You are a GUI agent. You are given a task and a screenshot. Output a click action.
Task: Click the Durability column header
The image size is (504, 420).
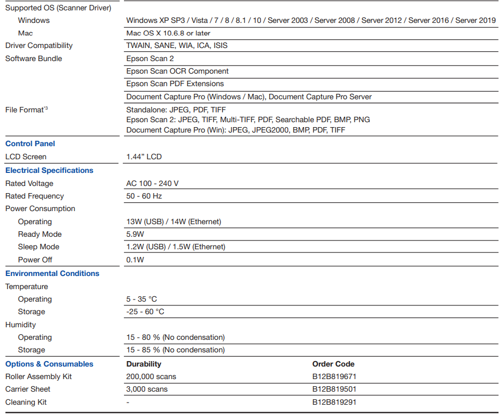144,364
